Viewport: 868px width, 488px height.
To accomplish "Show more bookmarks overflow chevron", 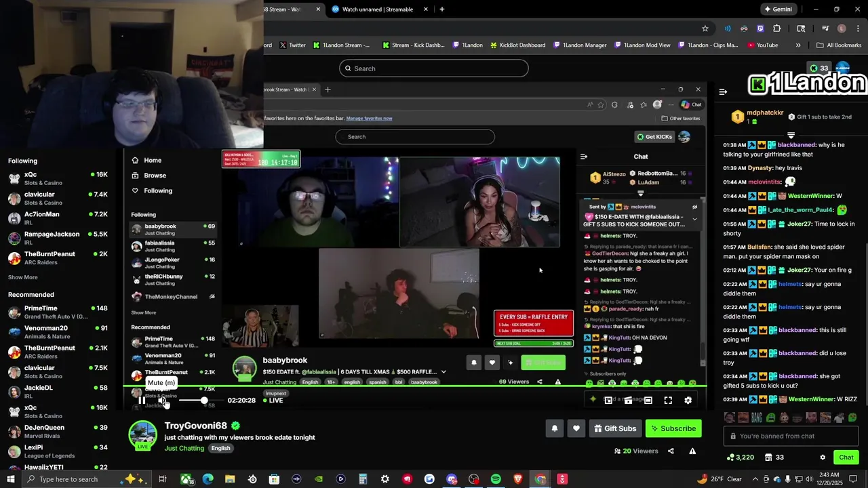I will [798, 45].
